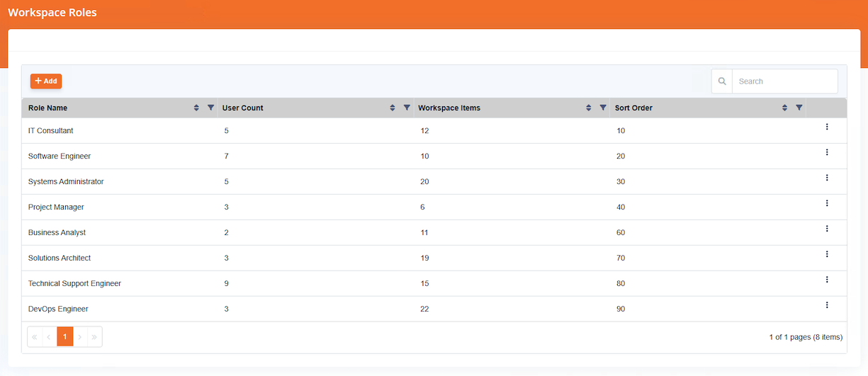Click the User Count column header
This screenshot has height=376, width=868.
click(x=243, y=108)
